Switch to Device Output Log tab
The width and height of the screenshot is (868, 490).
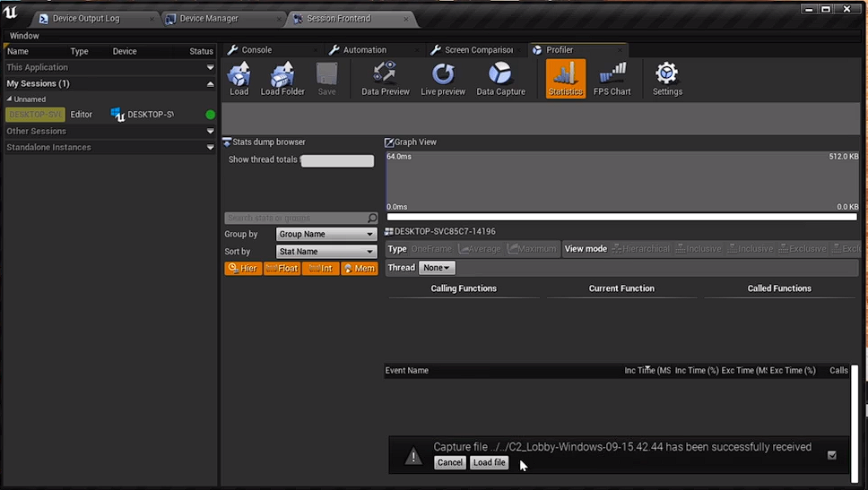(95, 18)
